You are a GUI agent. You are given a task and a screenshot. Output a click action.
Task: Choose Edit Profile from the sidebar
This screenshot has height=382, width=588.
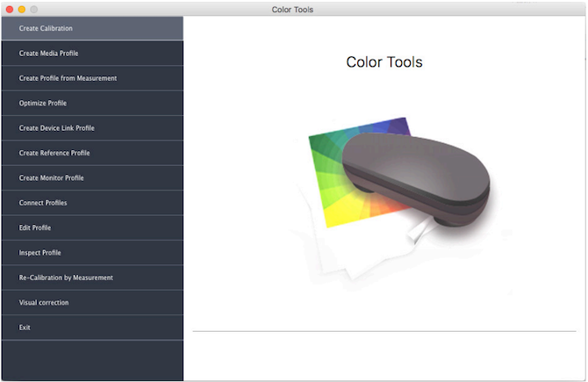click(x=91, y=227)
